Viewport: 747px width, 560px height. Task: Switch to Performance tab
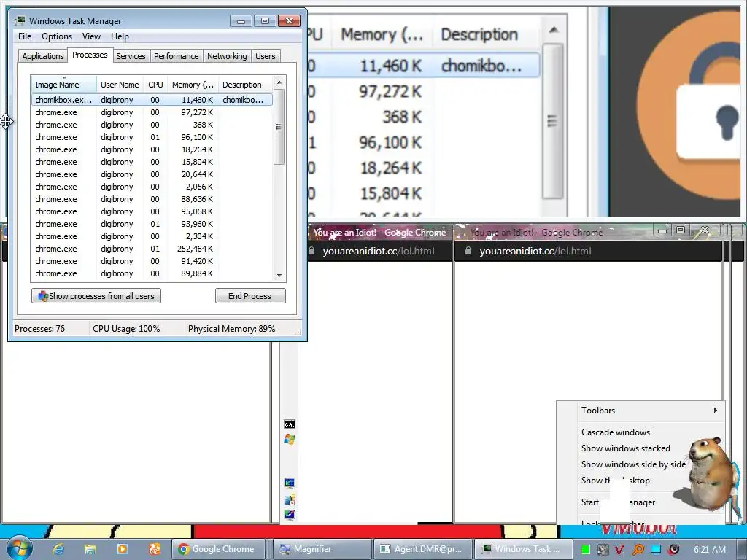coord(176,56)
